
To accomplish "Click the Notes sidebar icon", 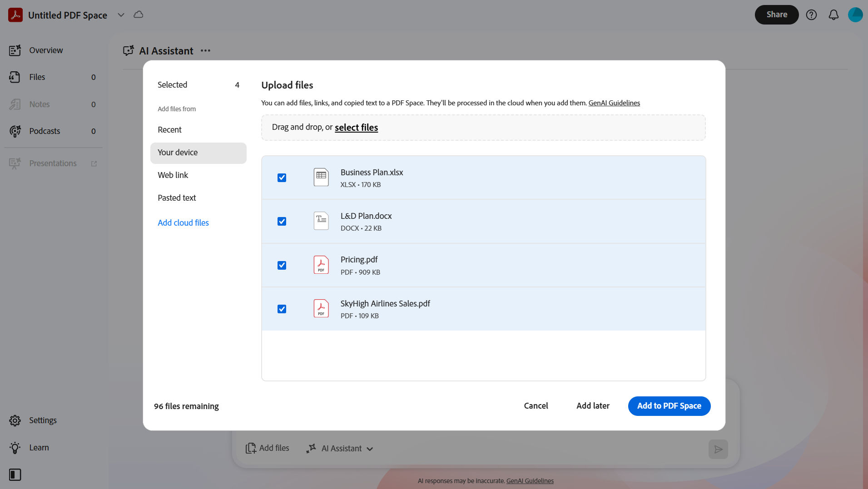I will 15,104.
